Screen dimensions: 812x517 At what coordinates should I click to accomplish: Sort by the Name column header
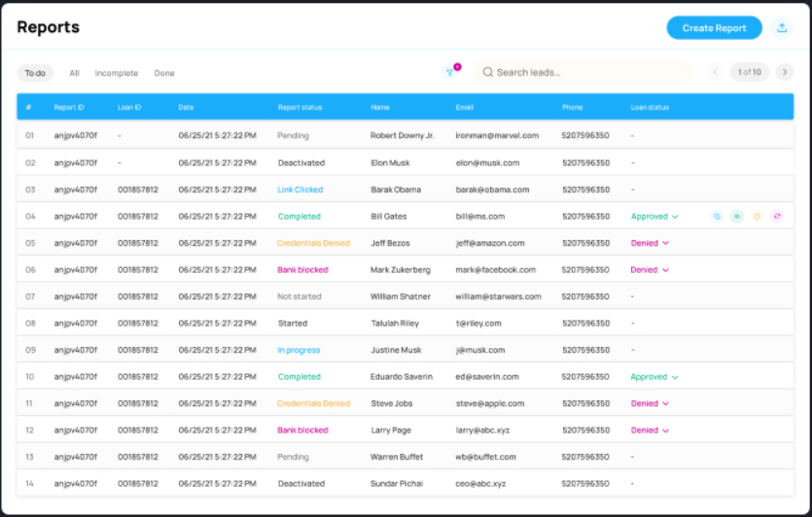coord(380,107)
